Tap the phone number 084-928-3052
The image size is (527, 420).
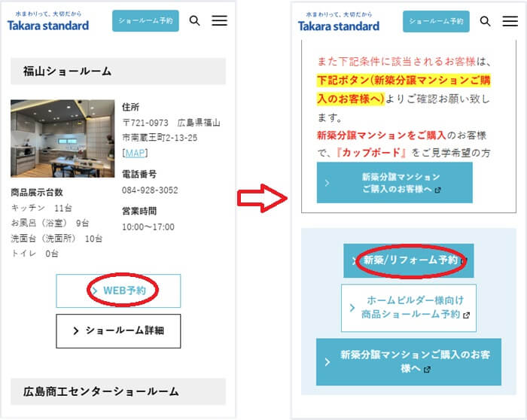150,190
